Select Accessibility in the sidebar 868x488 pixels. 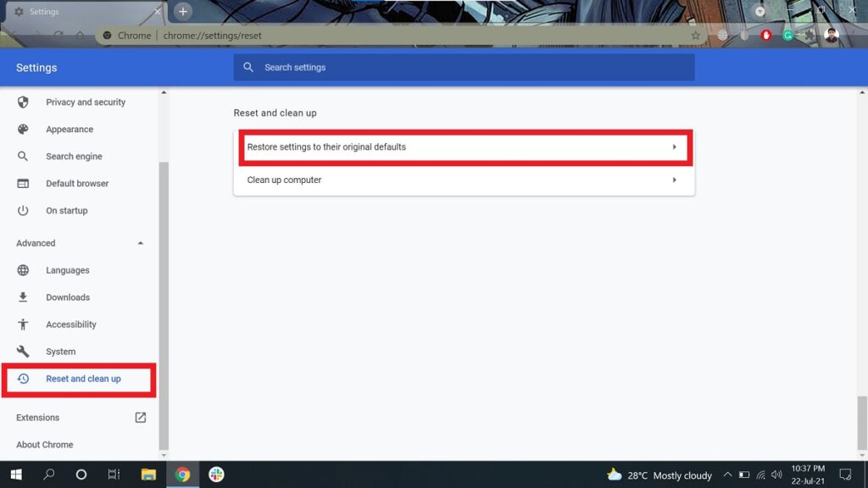click(x=70, y=324)
